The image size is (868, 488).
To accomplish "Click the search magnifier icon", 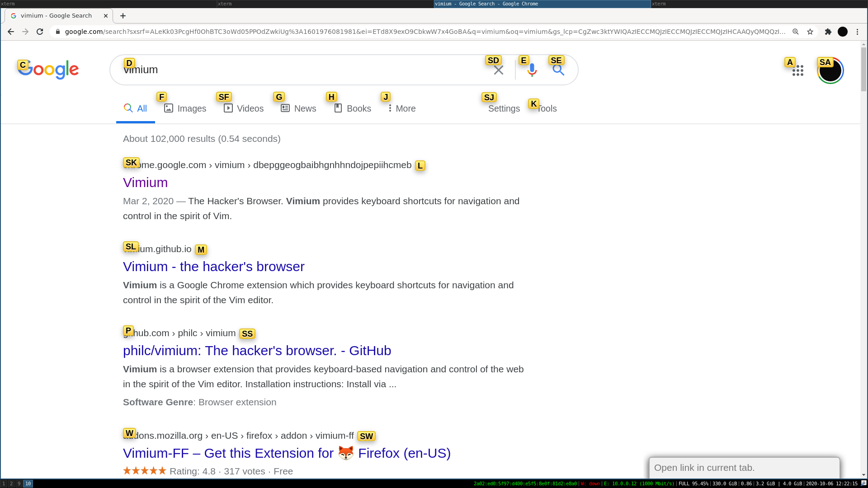I will pos(558,70).
